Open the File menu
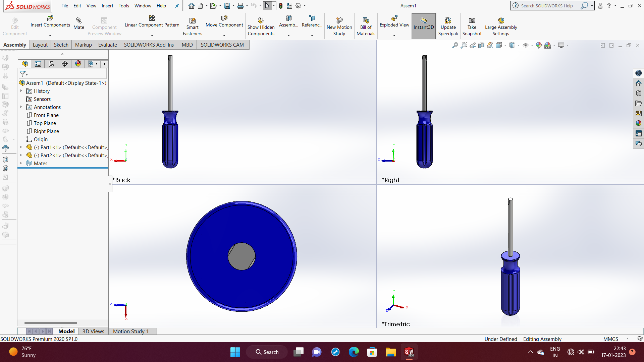644x362 pixels. pos(65,6)
